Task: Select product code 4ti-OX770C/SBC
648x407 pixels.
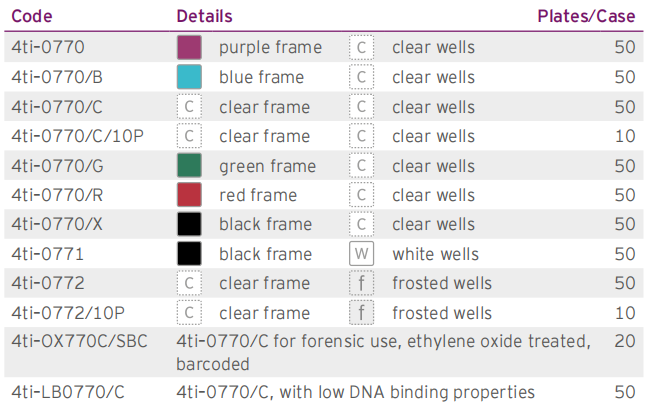Action: [79, 341]
